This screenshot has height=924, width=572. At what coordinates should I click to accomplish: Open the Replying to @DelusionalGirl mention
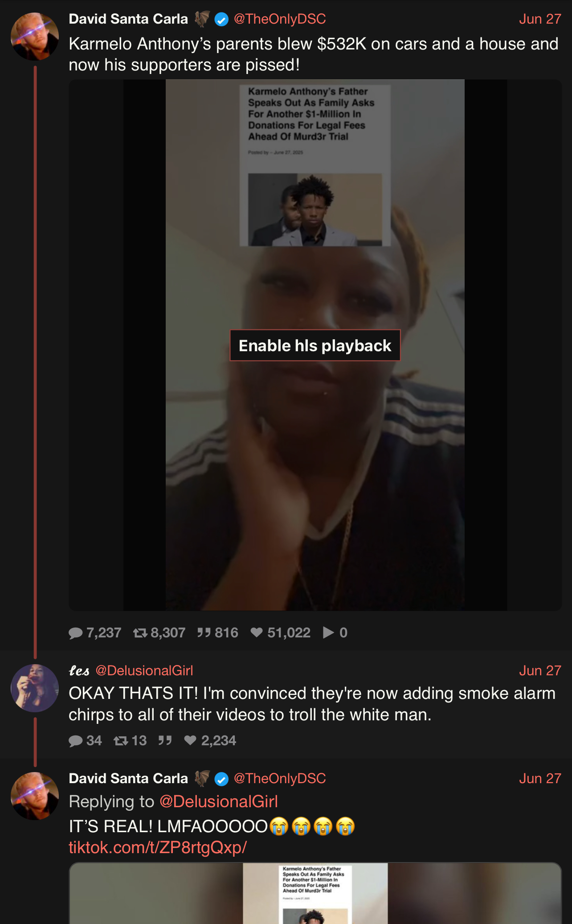coord(219,801)
